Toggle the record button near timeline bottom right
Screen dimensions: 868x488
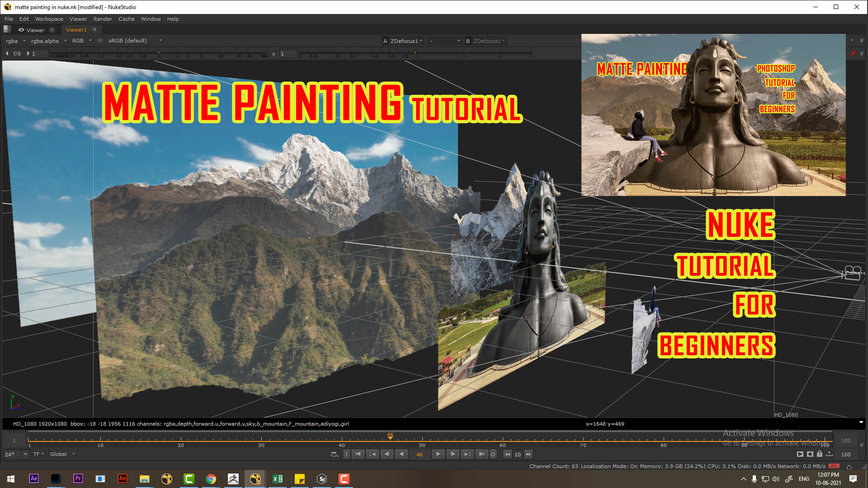pyautogui.click(x=810, y=454)
